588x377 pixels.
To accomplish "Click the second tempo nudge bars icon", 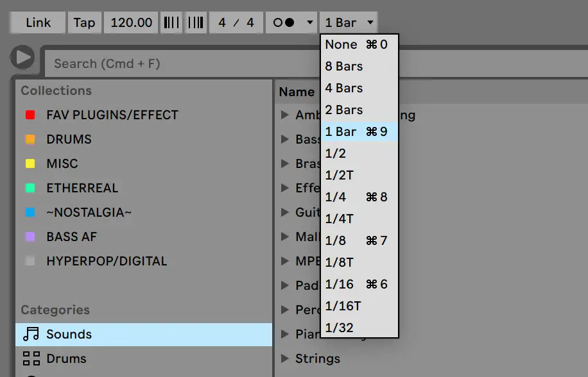I will (x=196, y=23).
